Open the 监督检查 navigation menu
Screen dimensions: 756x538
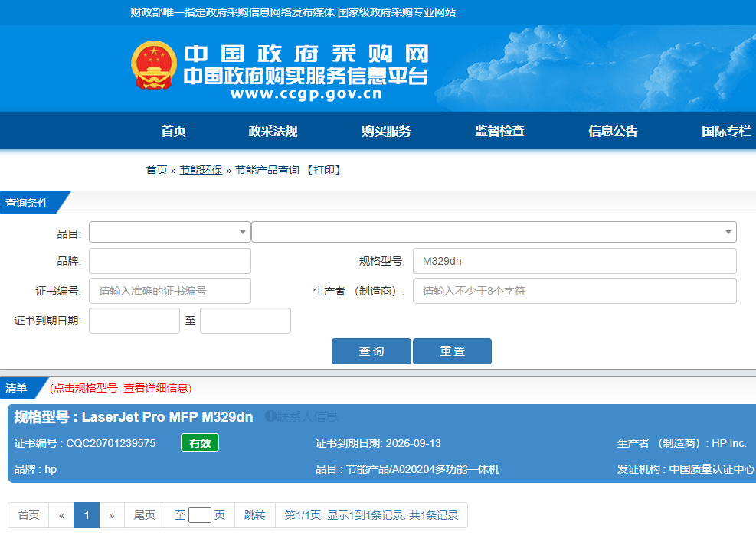[499, 131]
